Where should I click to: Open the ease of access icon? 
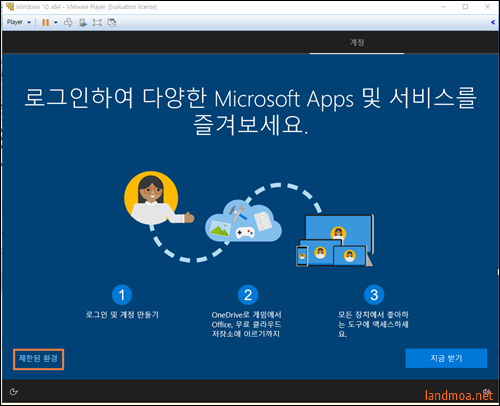pos(13,392)
